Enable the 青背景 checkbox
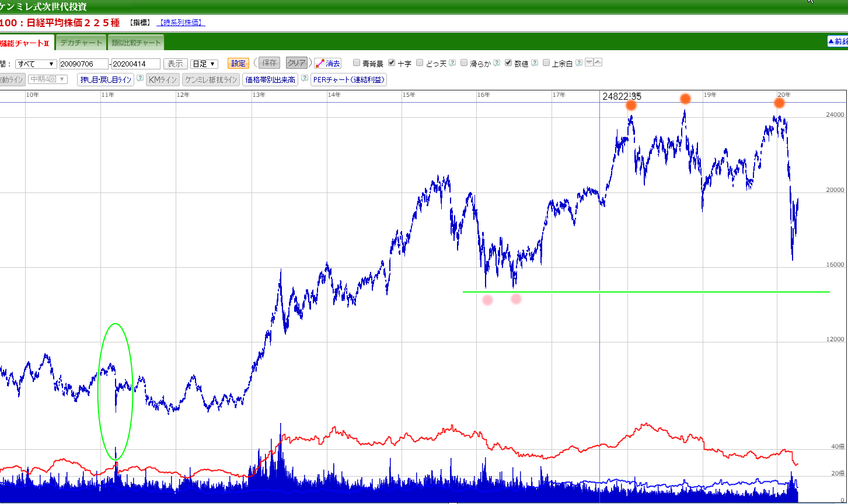The height and width of the screenshot is (504, 848). 357,63
